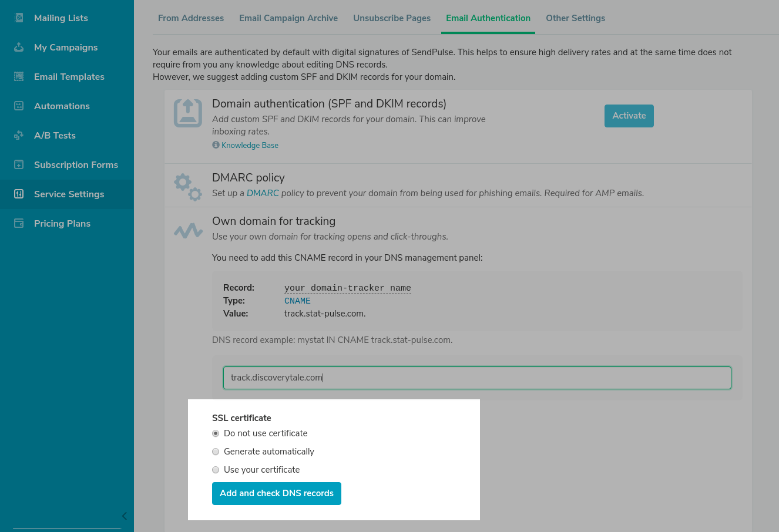Image resolution: width=779 pixels, height=532 pixels.
Task: Select the 'Do not use certificate' radio option
Action: pos(216,433)
